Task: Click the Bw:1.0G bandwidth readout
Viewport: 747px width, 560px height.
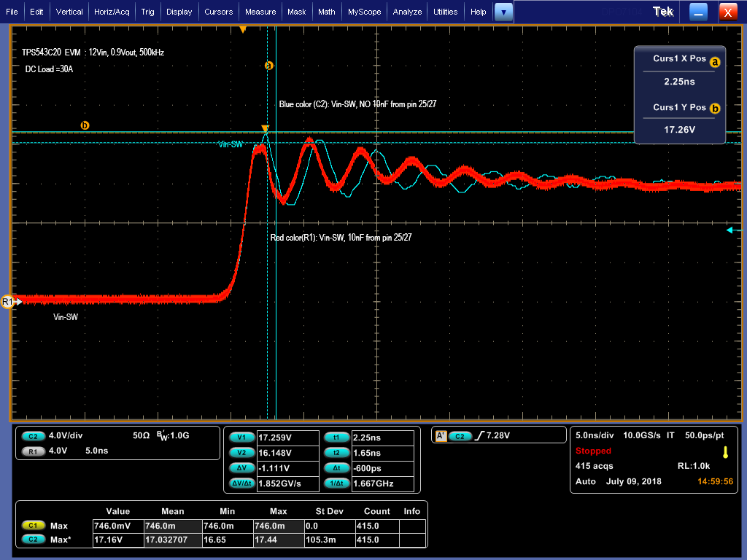Action: [173, 436]
